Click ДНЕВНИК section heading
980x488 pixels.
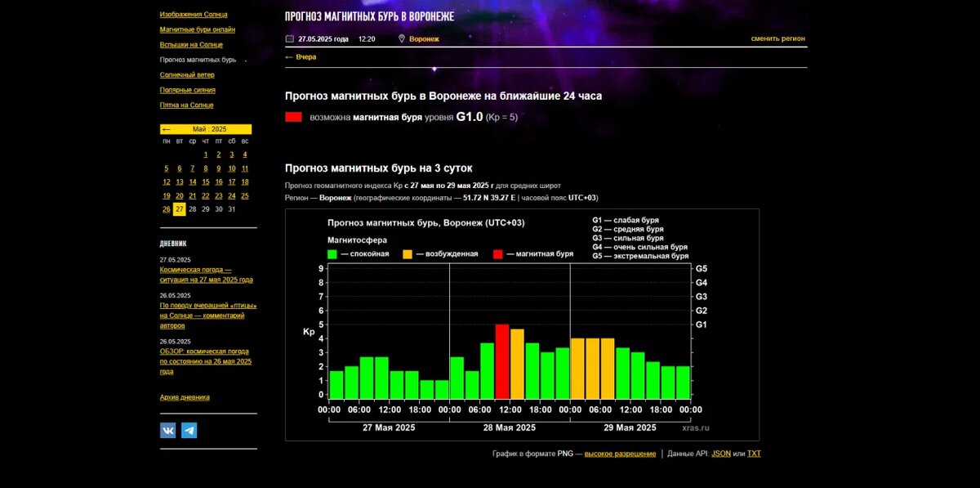point(173,244)
